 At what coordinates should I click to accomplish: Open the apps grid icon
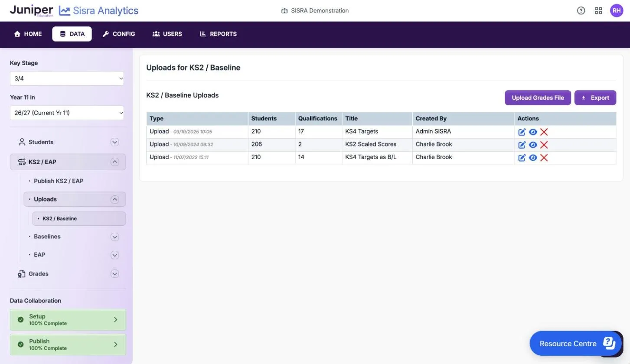pos(598,11)
